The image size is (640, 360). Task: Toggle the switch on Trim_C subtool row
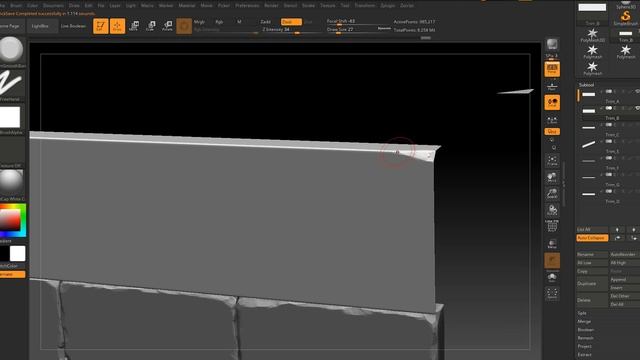(x=609, y=125)
